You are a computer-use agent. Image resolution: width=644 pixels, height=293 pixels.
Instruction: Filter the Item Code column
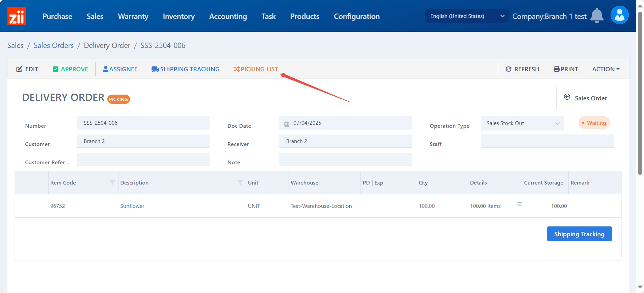coord(112,182)
